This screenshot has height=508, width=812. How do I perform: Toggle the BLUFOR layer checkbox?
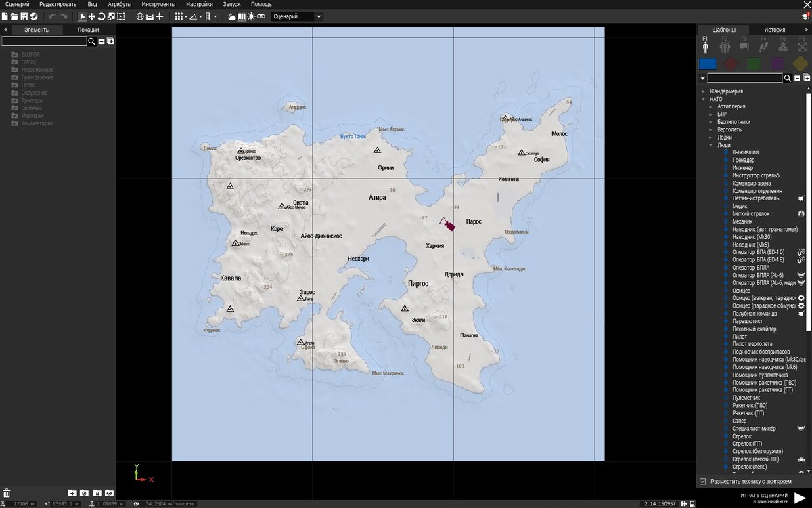14,54
